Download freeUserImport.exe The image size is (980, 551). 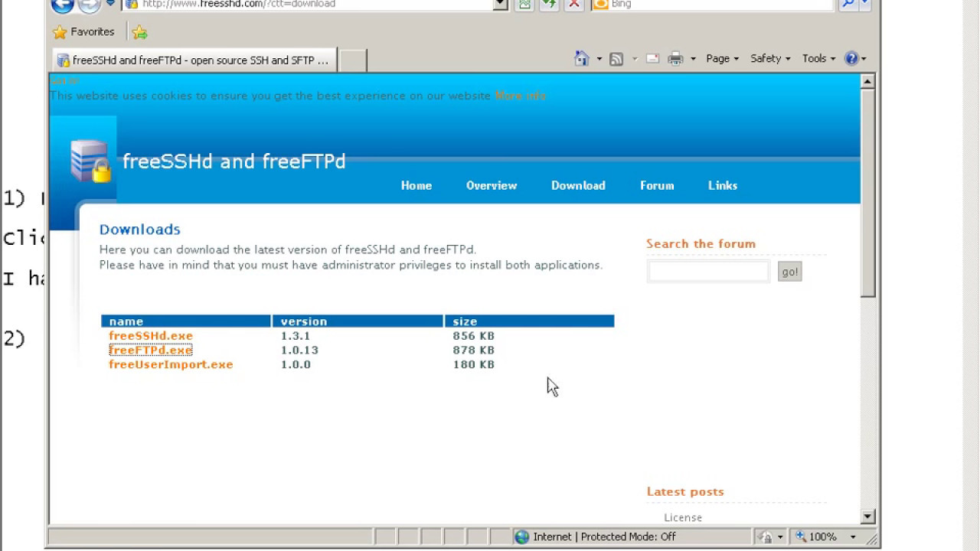(171, 365)
